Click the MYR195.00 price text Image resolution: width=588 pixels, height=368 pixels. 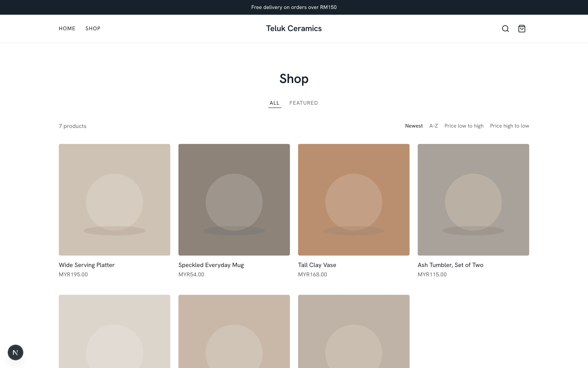[73, 275]
